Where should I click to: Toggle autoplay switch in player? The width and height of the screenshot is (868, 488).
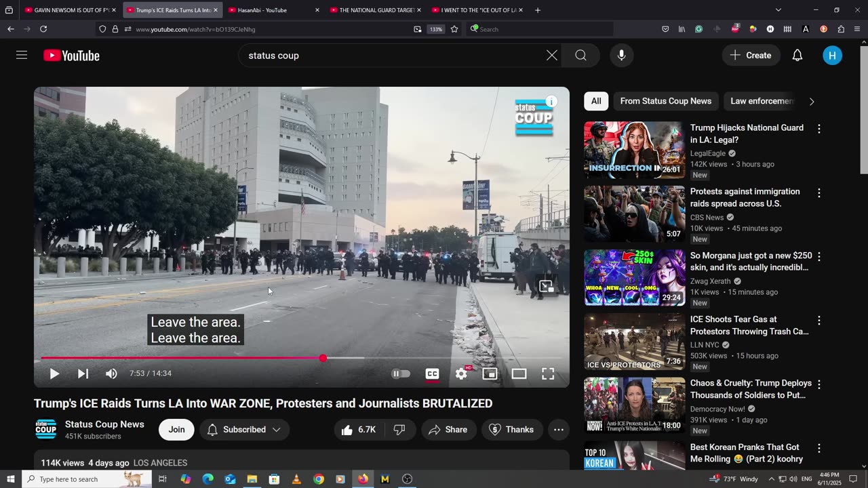401,373
